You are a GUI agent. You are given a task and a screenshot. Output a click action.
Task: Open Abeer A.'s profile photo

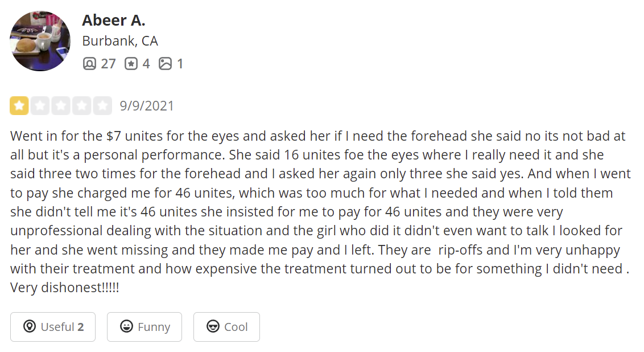40,40
